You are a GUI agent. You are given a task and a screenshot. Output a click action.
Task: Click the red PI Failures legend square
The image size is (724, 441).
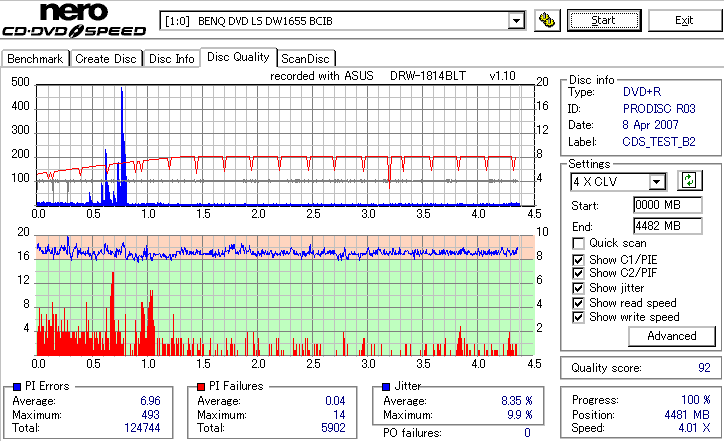pos(201,387)
